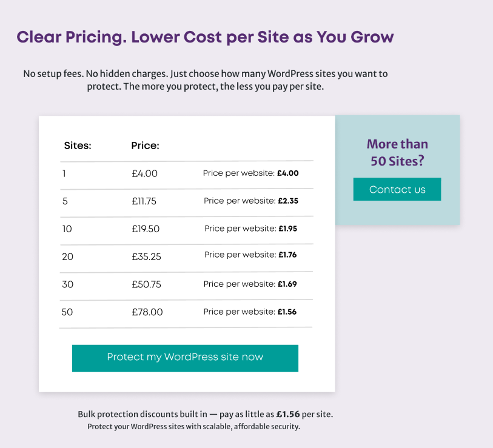Select the per-website price of £1.95
The image size is (493, 448).
(287, 229)
